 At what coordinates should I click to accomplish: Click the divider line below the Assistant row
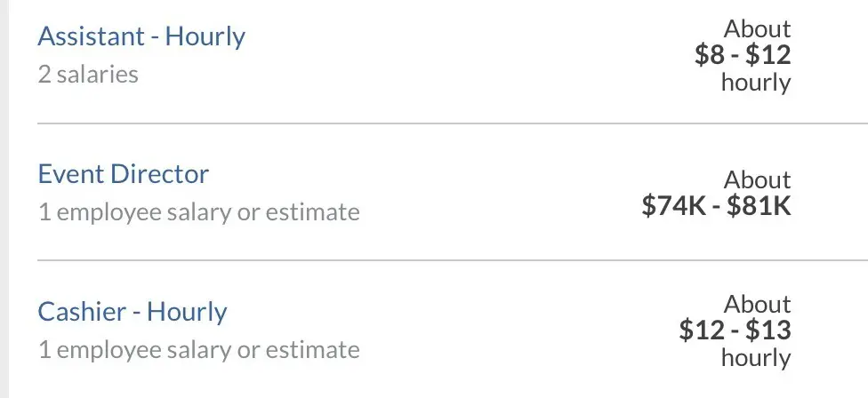tap(453, 123)
